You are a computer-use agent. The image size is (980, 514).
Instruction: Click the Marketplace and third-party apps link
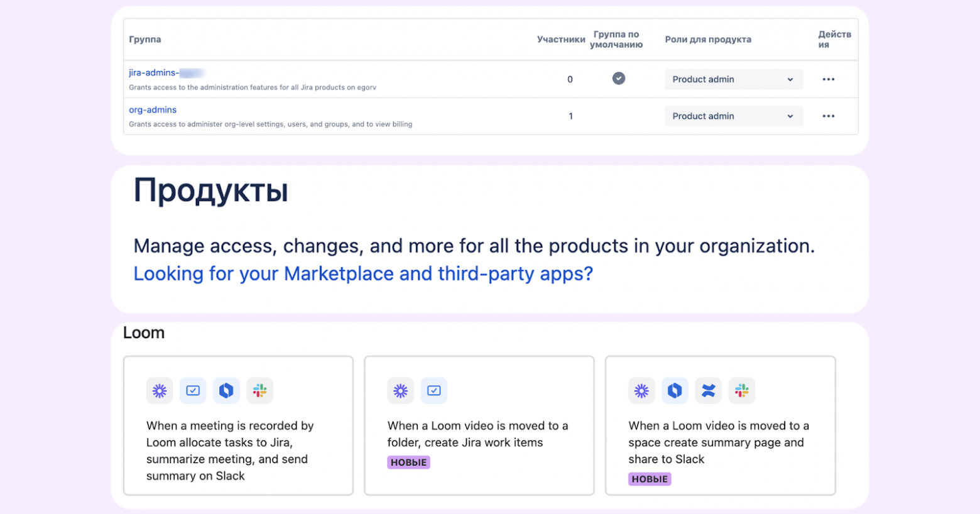pyautogui.click(x=363, y=273)
